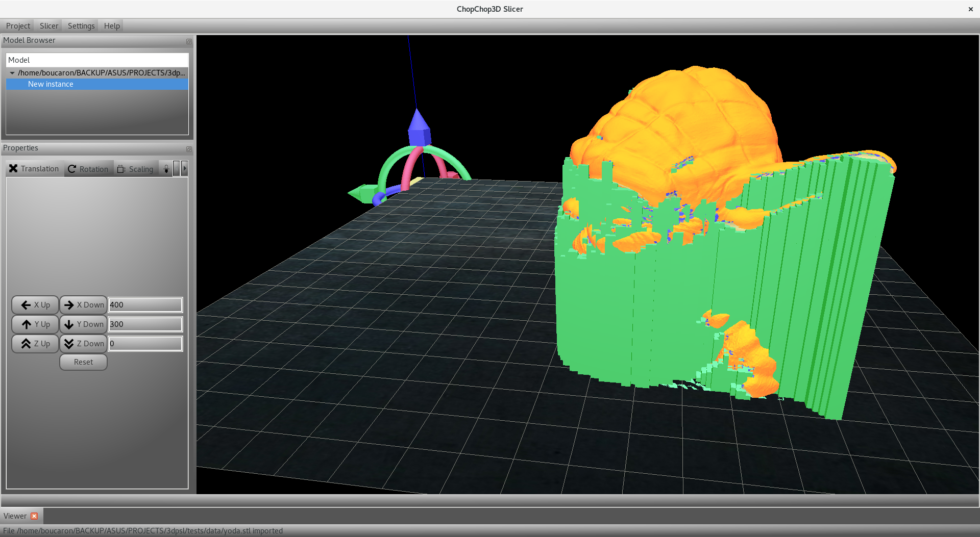Reset the translation values

pos(84,362)
